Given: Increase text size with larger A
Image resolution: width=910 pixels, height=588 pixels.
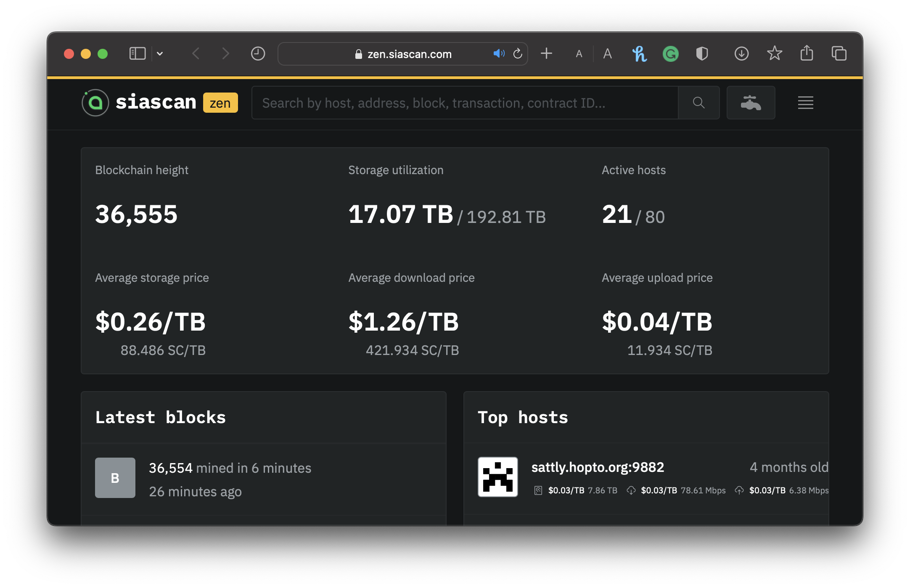Looking at the screenshot, I should click(607, 53).
